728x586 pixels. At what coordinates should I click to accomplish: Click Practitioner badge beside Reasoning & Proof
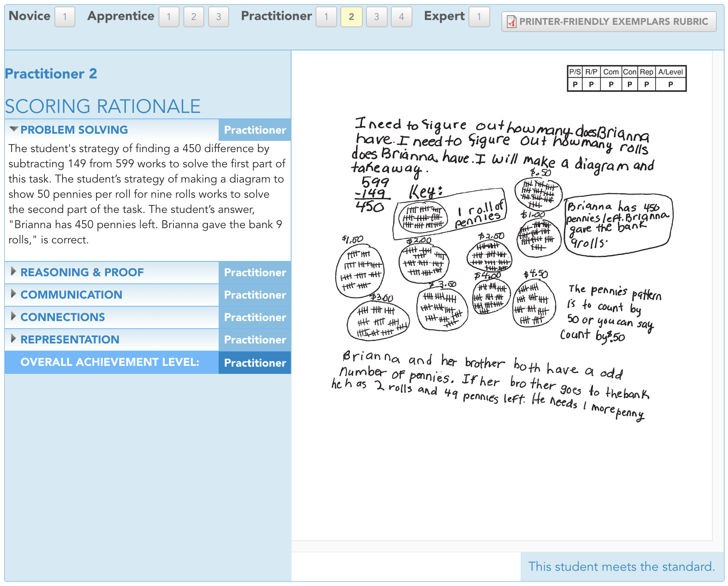(x=255, y=273)
